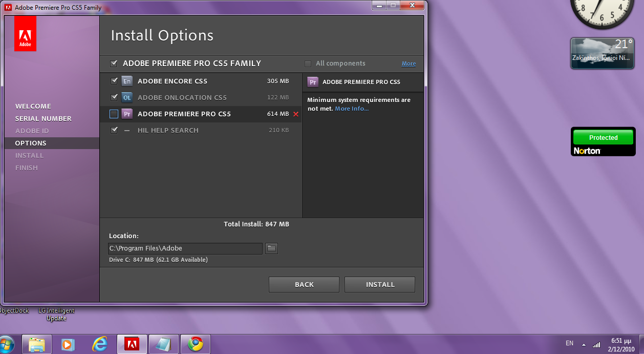Click the 'Drive C: 847 MB (62.1 GB Available)' text
Viewport: 644px width, 354px height.
click(x=158, y=260)
